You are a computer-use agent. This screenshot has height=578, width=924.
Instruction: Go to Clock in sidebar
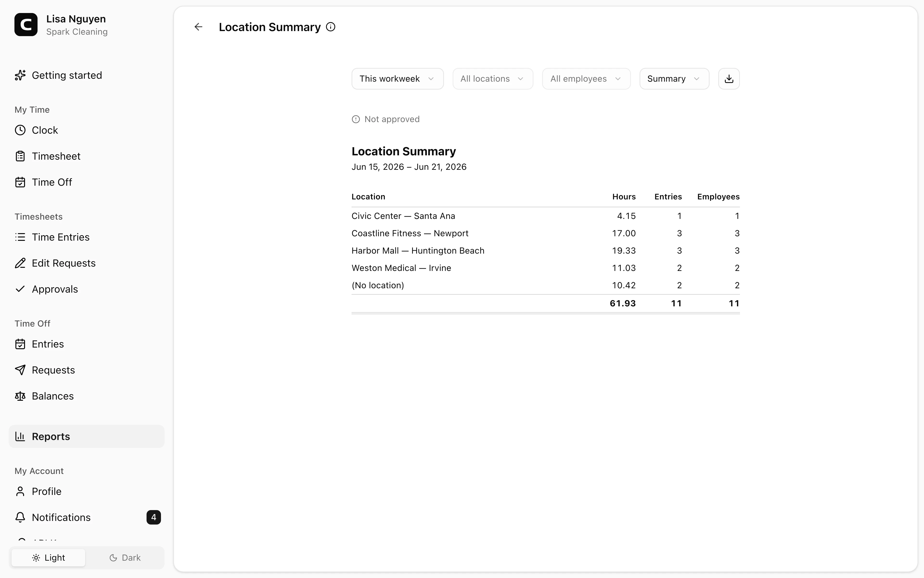point(86,130)
